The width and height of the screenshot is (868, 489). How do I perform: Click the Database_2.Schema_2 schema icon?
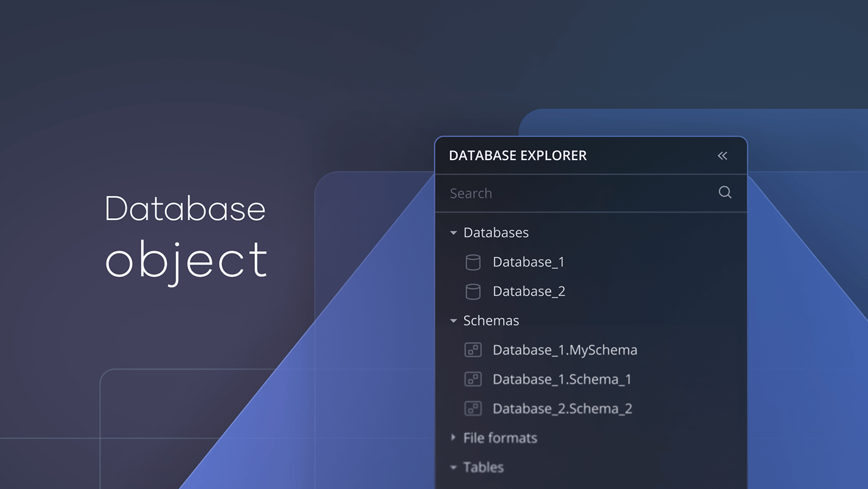[473, 409]
